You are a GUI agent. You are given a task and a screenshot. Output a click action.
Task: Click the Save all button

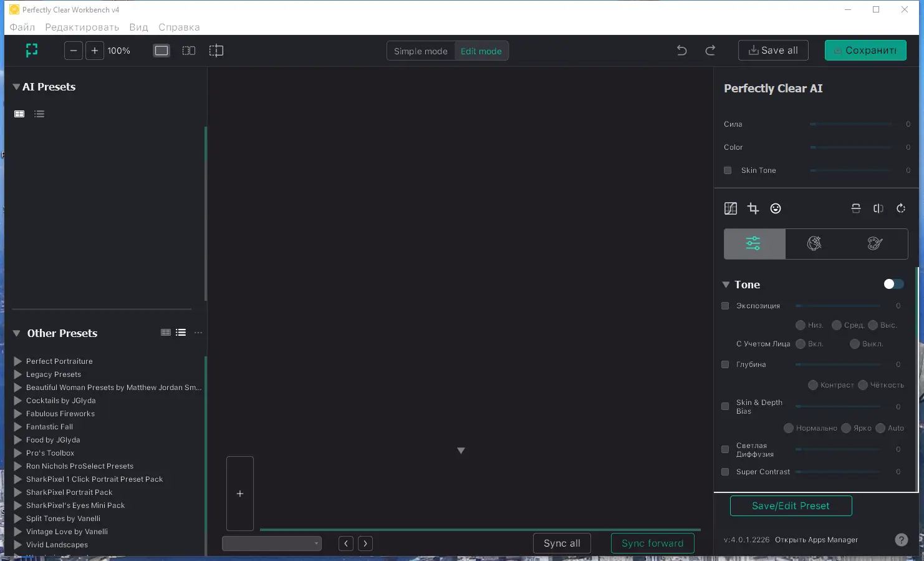pyautogui.click(x=773, y=51)
